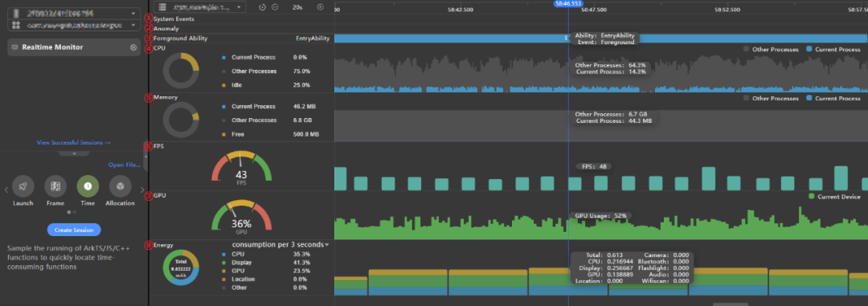Click the tallest FPS bar on the right

[x=841, y=178]
